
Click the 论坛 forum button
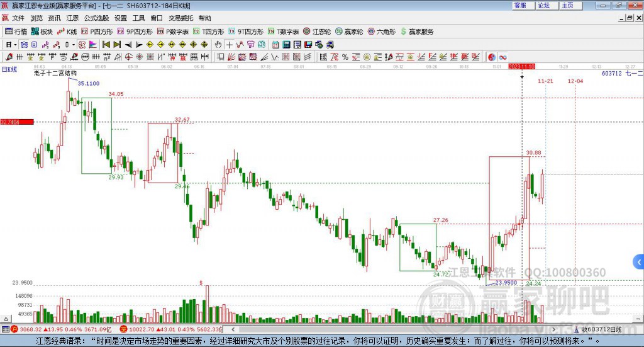point(547,5)
